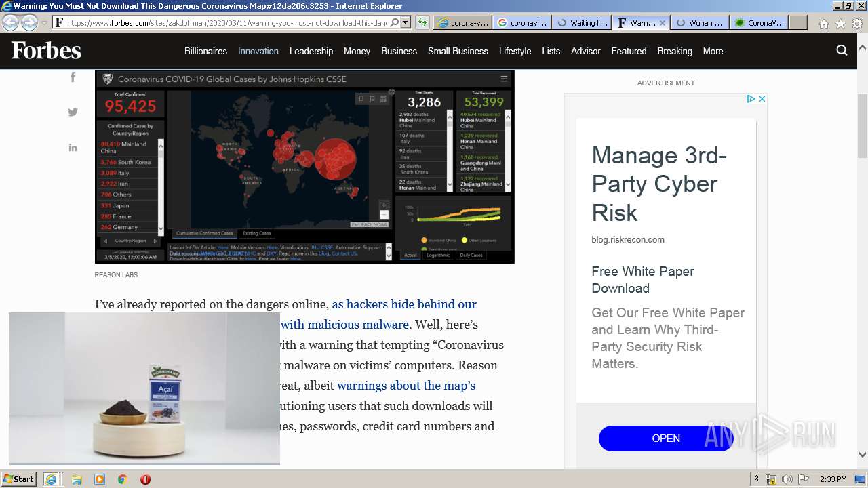868x488 pixels.
Task: Share article on Facebook
Action: (73, 77)
